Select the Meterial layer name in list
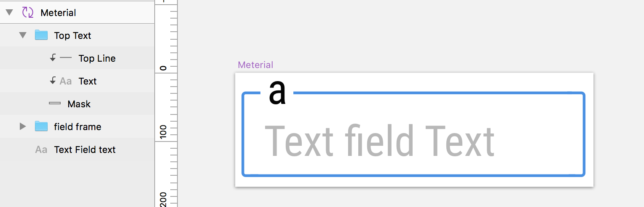The image size is (644, 207). point(58,13)
